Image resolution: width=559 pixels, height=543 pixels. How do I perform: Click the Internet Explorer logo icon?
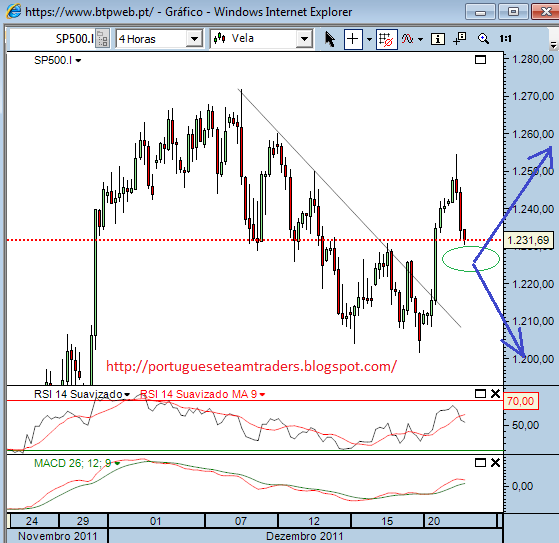point(14,11)
